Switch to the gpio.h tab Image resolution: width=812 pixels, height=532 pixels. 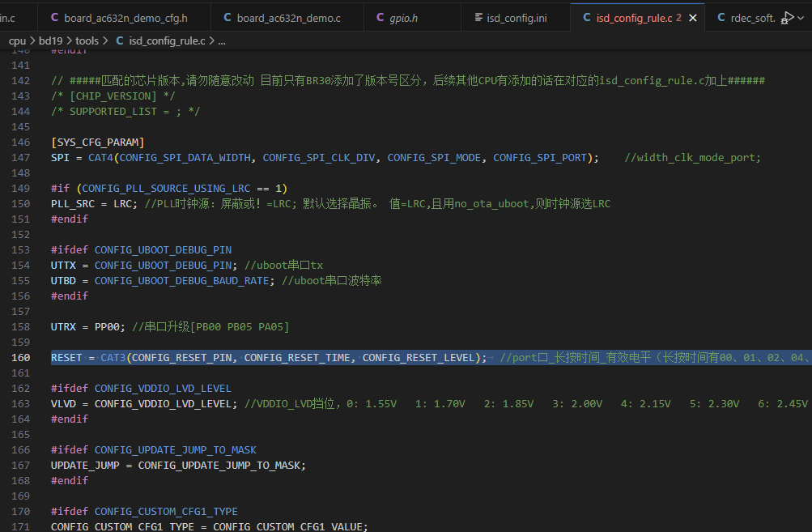pyautogui.click(x=413, y=18)
